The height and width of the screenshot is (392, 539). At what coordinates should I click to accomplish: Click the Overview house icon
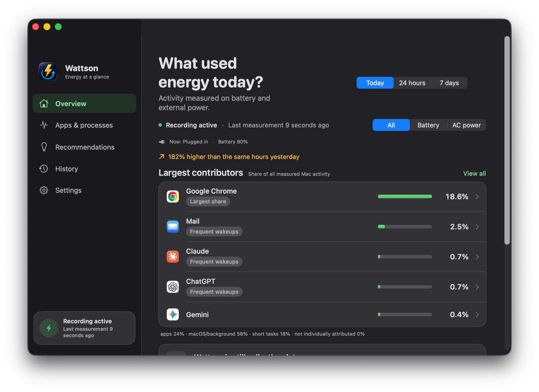point(44,103)
